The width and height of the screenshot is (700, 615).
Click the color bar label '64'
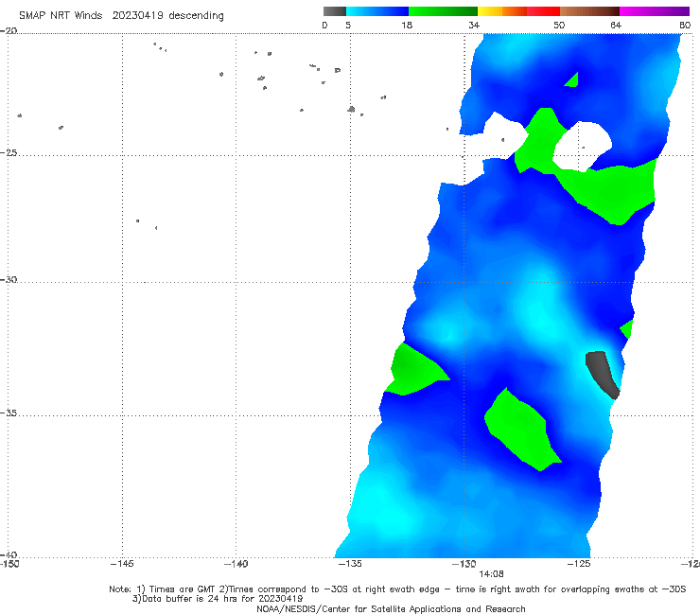(x=616, y=25)
